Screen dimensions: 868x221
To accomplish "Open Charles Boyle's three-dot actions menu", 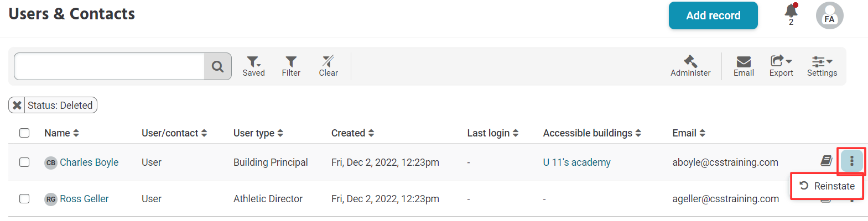I will 851,161.
